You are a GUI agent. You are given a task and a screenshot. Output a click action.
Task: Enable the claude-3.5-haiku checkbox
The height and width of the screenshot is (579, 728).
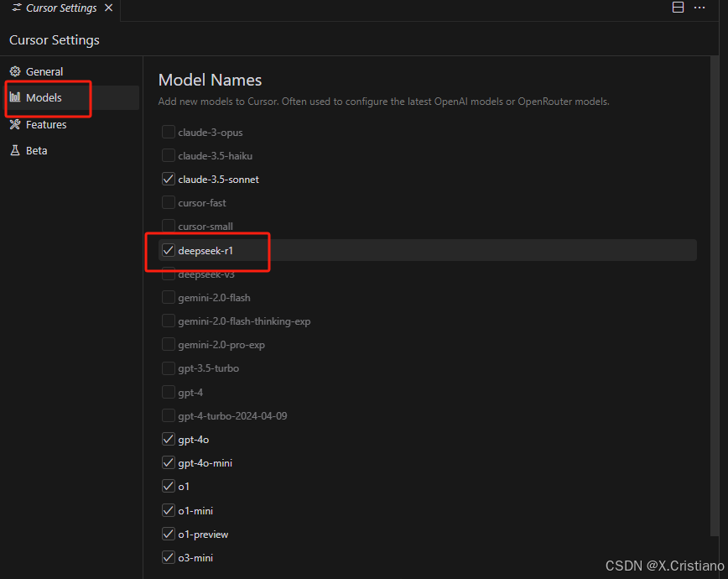(x=168, y=155)
